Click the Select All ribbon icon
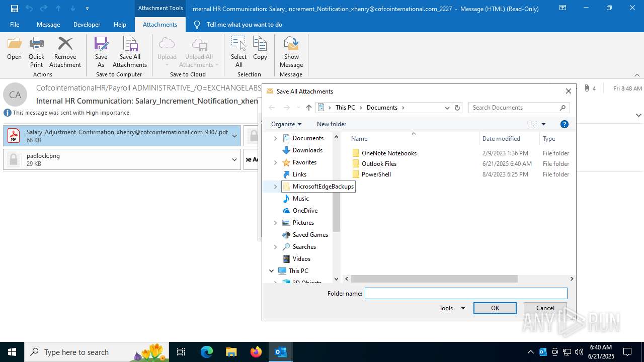 pyautogui.click(x=238, y=44)
